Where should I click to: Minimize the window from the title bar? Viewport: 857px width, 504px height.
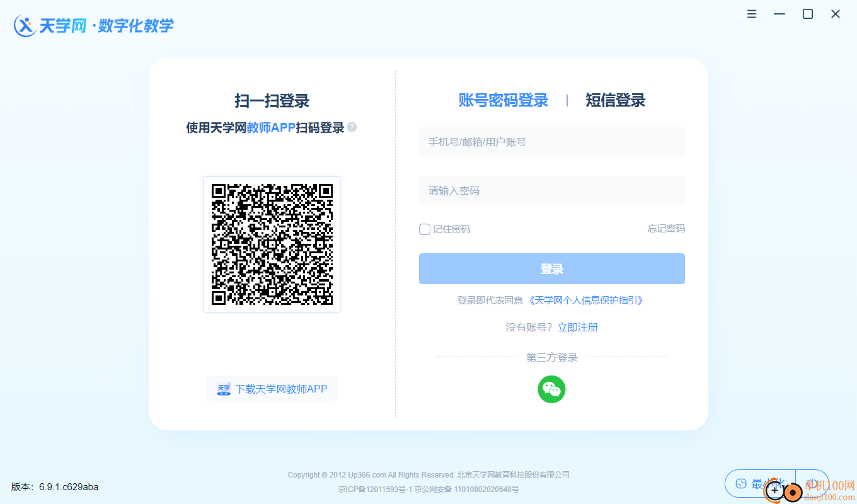coord(779,14)
